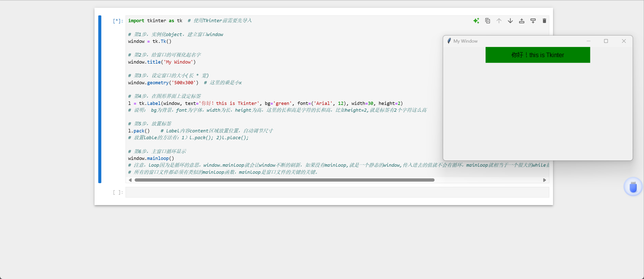Duplicate the cell with the copy icon
Image resolution: width=644 pixels, height=279 pixels.
[x=488, y=21]
